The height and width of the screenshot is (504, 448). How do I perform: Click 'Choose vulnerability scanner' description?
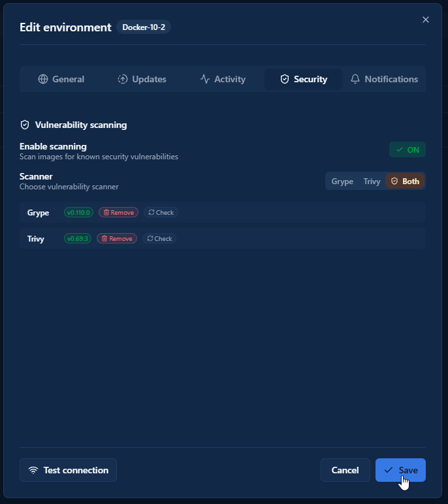tap(69, 187)
